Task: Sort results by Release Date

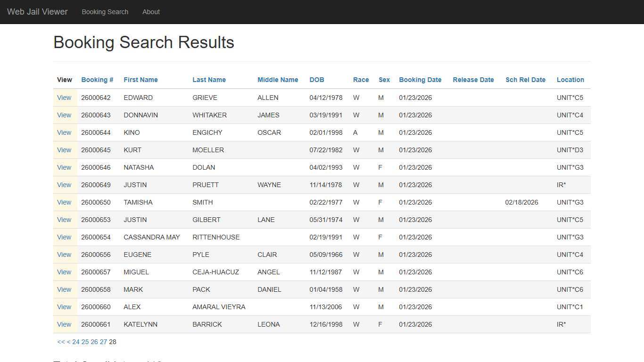Action: (x=473, y=80)
